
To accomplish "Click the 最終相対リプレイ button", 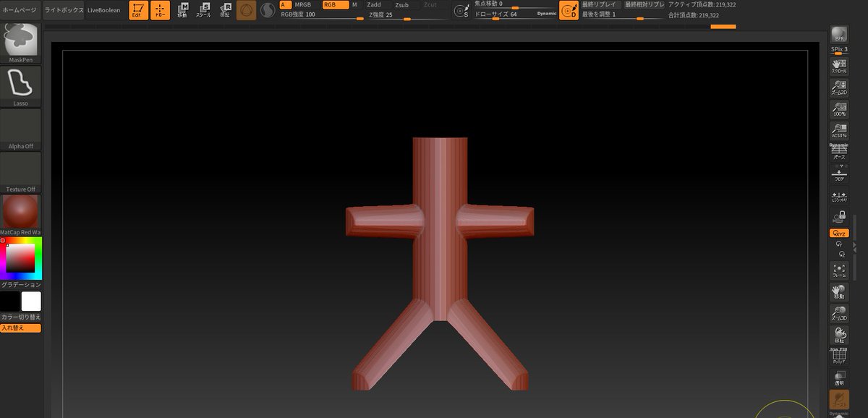I will pos(644,5).
